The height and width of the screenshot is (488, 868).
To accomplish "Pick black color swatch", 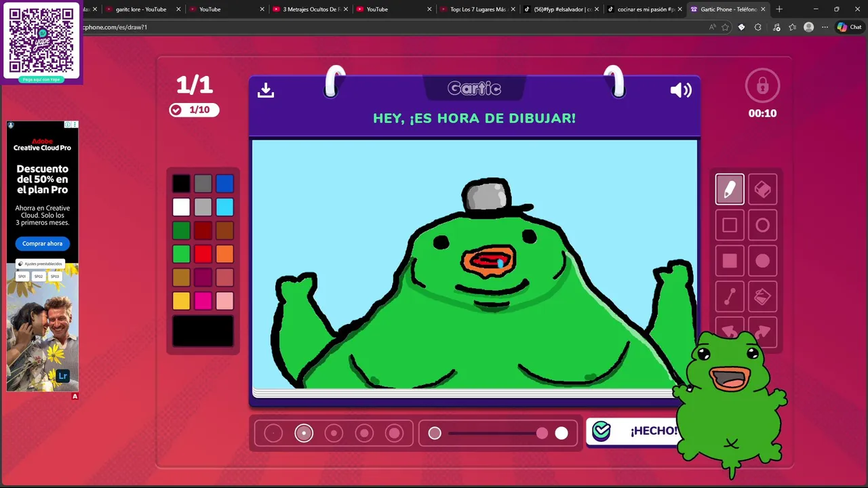I will pyautogui.click(x=181, y=183).
